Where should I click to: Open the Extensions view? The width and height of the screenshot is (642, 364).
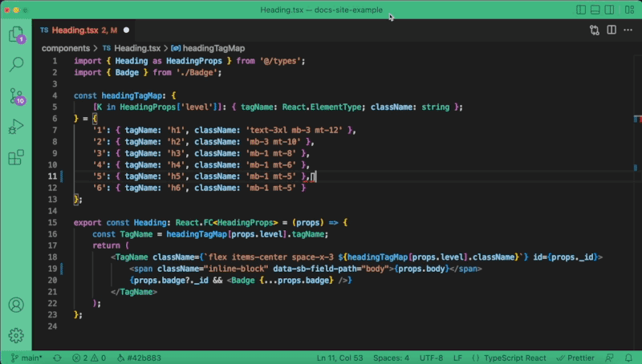pyautogui.click(x=16, y=157)
